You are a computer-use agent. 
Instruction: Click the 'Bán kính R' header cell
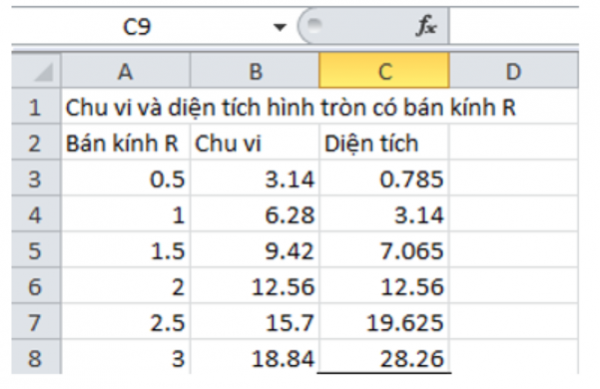126,142
